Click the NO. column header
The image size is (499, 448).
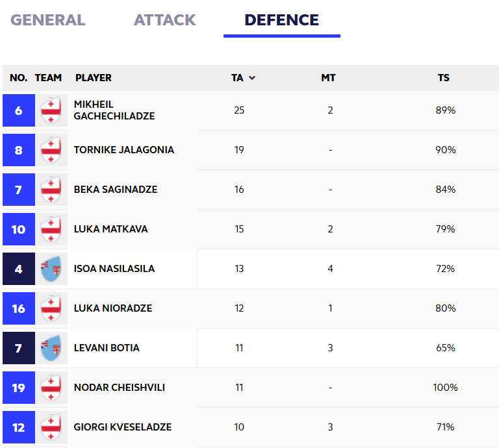(x=19, y=78)
